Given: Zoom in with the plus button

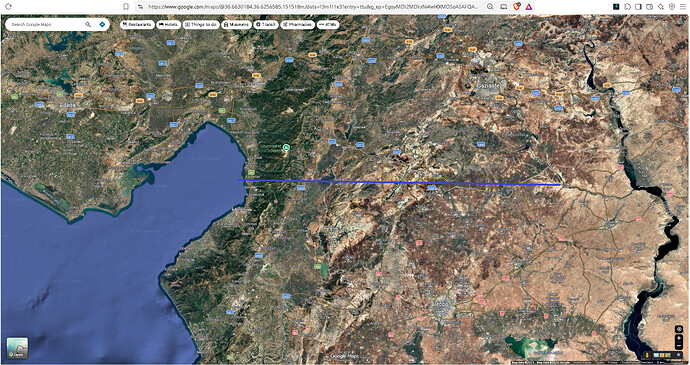Looking at the screenshot, I should [x=679, y=338].
